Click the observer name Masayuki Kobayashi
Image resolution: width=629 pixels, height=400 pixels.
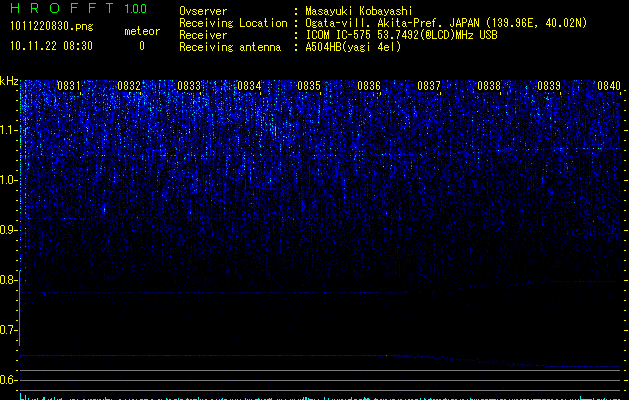[x=359, y=11]
